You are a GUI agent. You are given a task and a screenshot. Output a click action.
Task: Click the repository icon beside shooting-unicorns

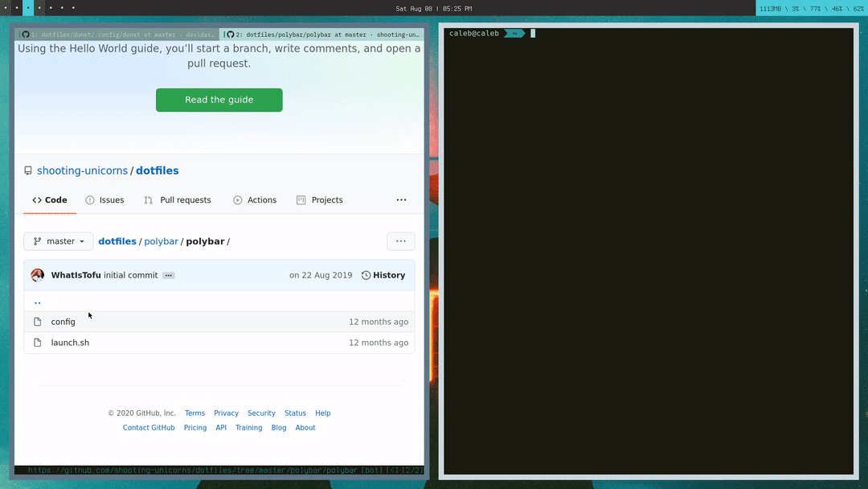point(27,171)
